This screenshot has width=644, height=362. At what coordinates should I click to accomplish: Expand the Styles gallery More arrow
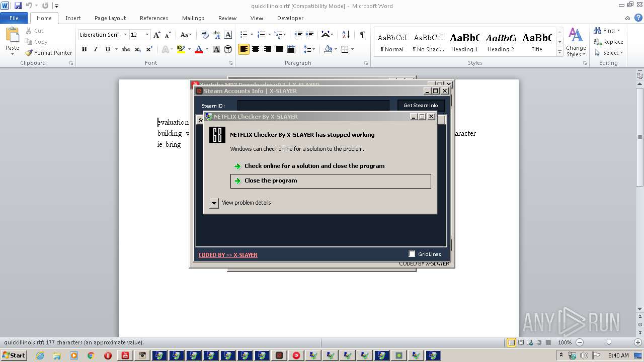(x=559, y=52)
